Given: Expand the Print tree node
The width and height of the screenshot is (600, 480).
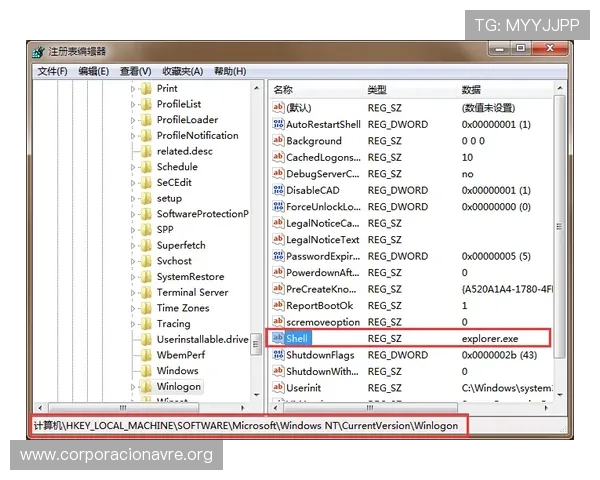Looking at the screenshot, I should pos(133,89).
